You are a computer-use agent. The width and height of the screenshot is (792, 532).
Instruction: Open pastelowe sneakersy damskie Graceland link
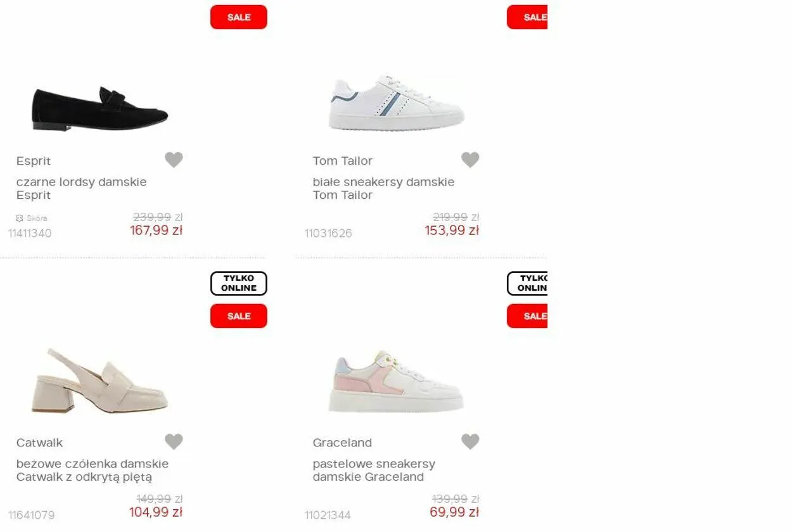tap(374, 470)
